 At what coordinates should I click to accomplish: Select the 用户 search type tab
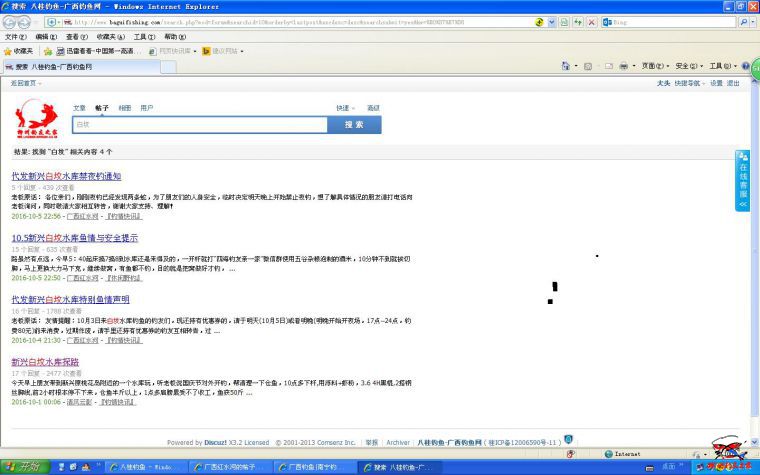(147, 108)
